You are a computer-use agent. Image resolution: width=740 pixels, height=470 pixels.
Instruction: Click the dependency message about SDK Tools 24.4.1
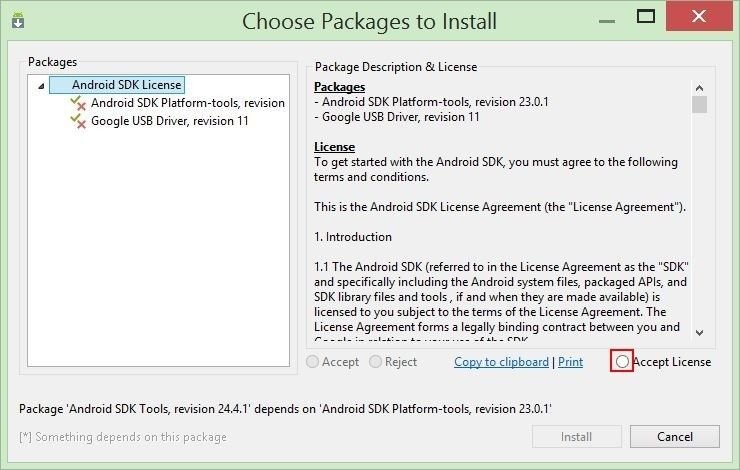click(x=285, y=409)
